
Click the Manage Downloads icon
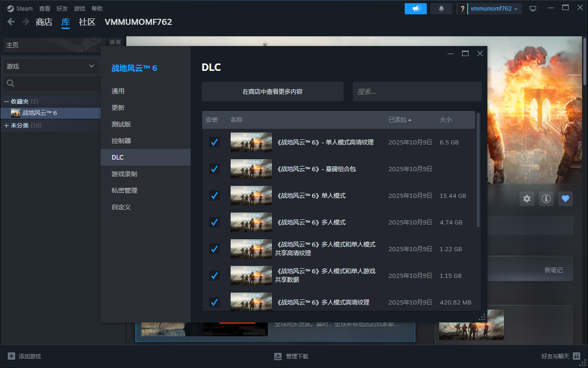click(x=278, y=356)
